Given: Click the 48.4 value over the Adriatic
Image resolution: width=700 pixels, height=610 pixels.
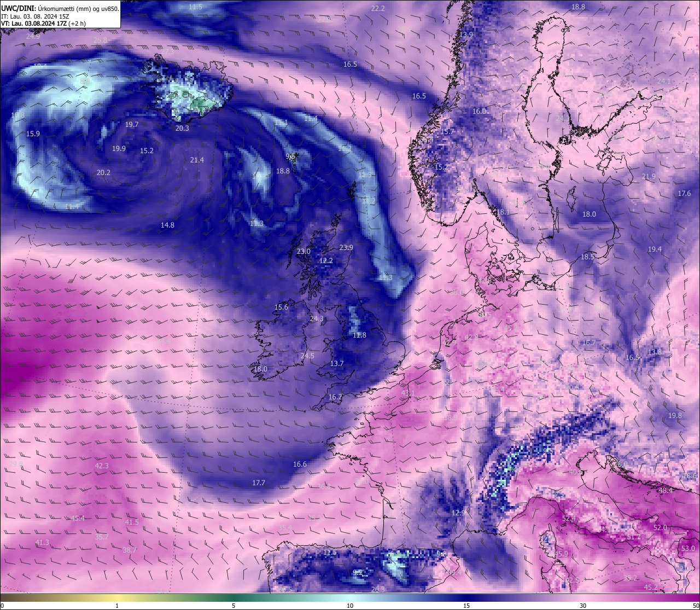Looking at the screenshot, I should pos(665,491).
